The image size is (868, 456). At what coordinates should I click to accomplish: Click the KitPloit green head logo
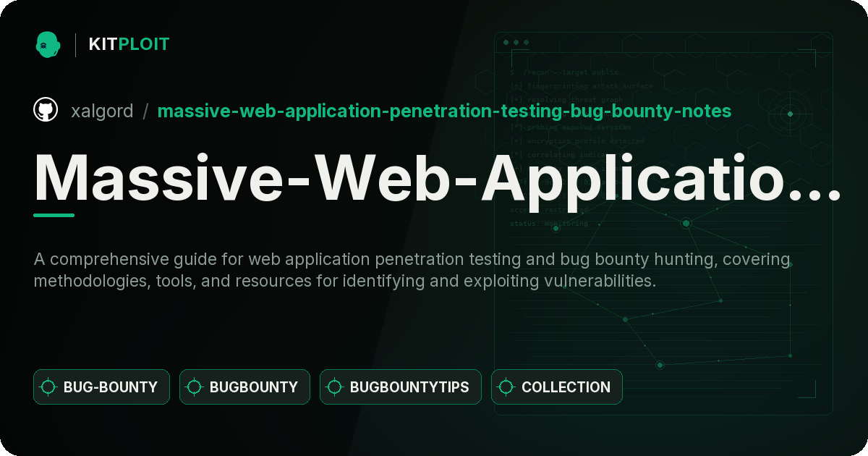pos(47,44)
